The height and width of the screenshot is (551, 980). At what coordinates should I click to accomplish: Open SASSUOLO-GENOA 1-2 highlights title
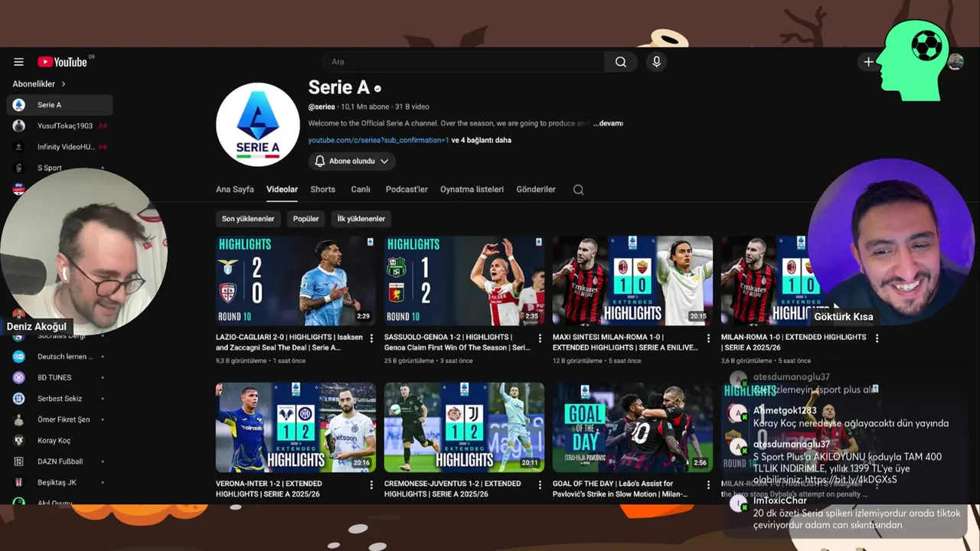[x=458, y=342]
